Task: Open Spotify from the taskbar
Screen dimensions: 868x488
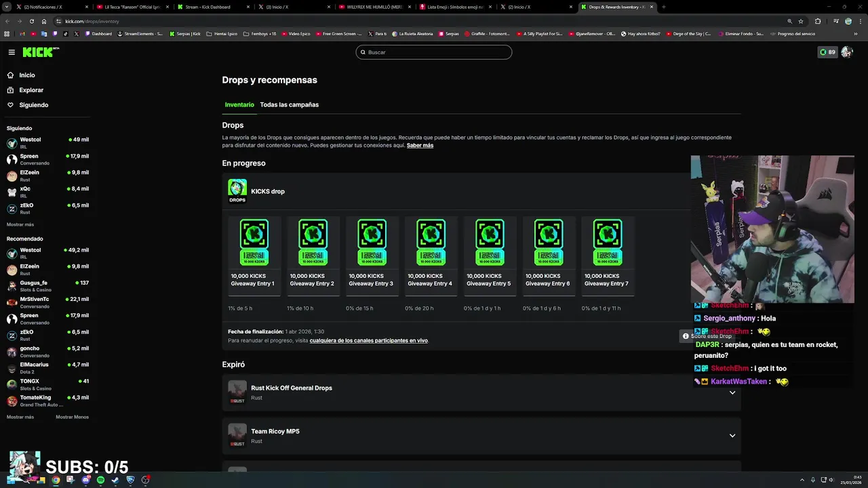Action: coord(100,480)
